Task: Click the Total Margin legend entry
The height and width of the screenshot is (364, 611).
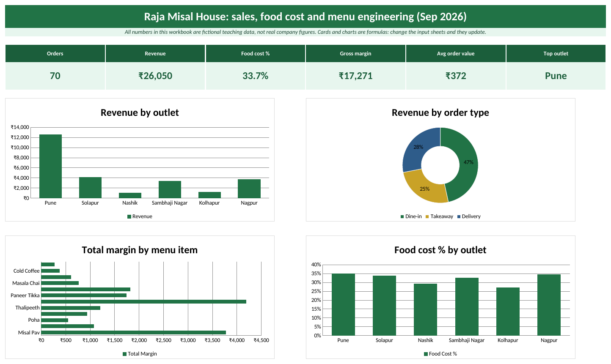Action: click(x=140, y=354)
